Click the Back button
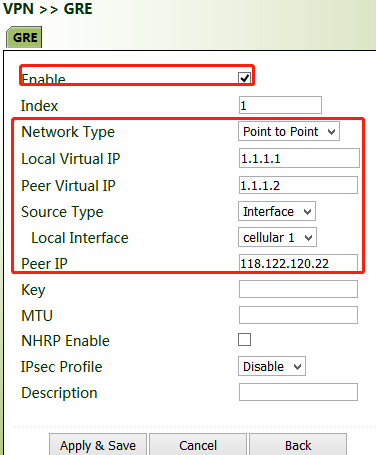The image size is (376, 455). (298, 445)
